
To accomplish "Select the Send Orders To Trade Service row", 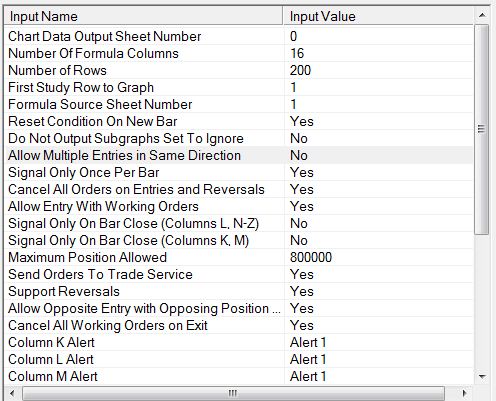I will tap(239, 274).
